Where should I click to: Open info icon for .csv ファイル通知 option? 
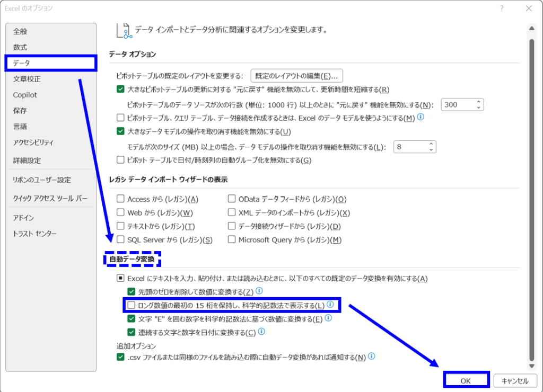[x=372, y=356]
